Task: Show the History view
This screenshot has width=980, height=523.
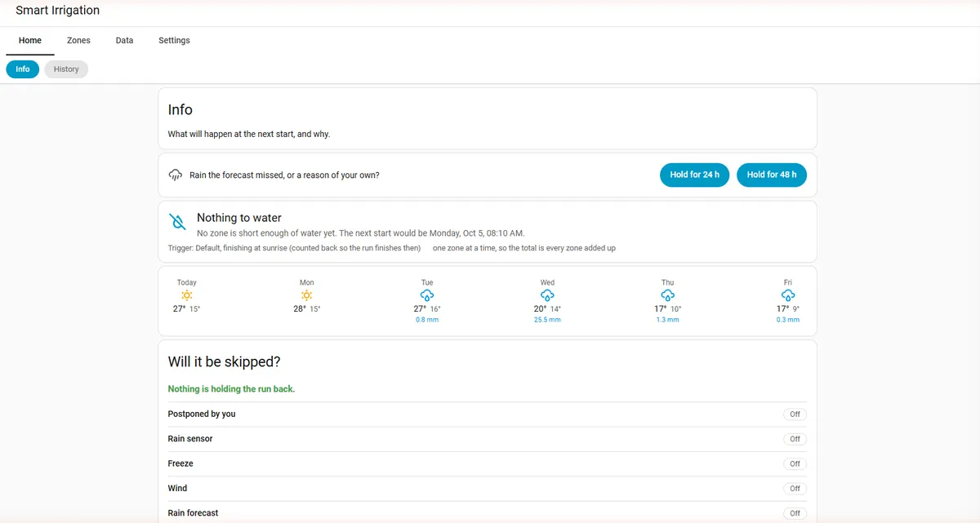Action: (x=66, y=69)
